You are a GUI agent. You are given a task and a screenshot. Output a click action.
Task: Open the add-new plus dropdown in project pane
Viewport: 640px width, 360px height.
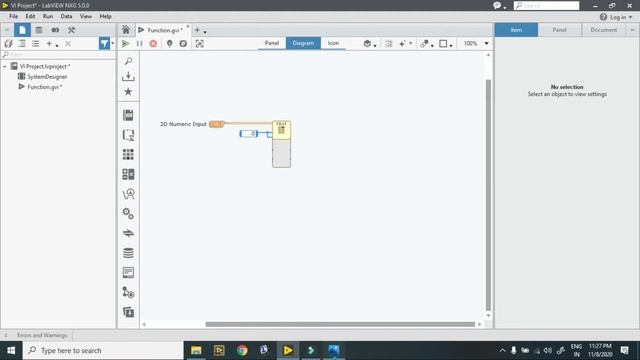tap(52, 44)
